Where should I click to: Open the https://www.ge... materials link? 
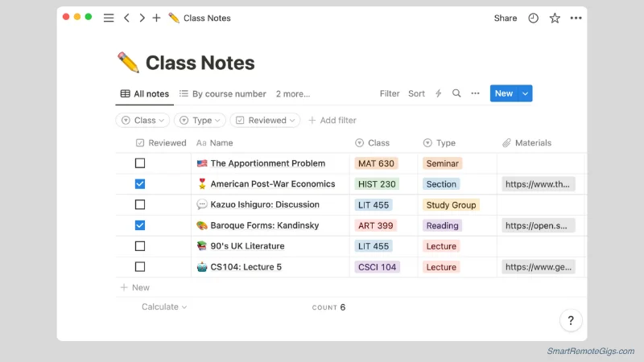coord(538,267)
